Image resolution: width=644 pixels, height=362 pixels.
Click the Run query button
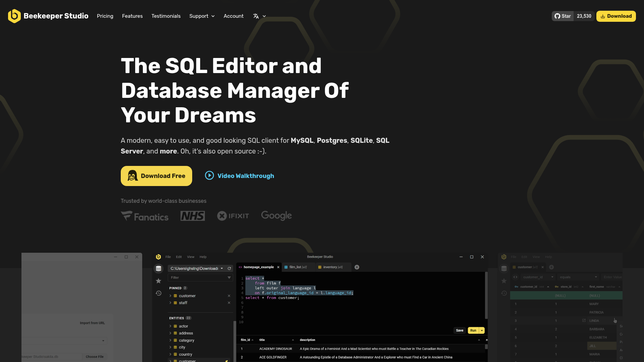click(473, 330)
